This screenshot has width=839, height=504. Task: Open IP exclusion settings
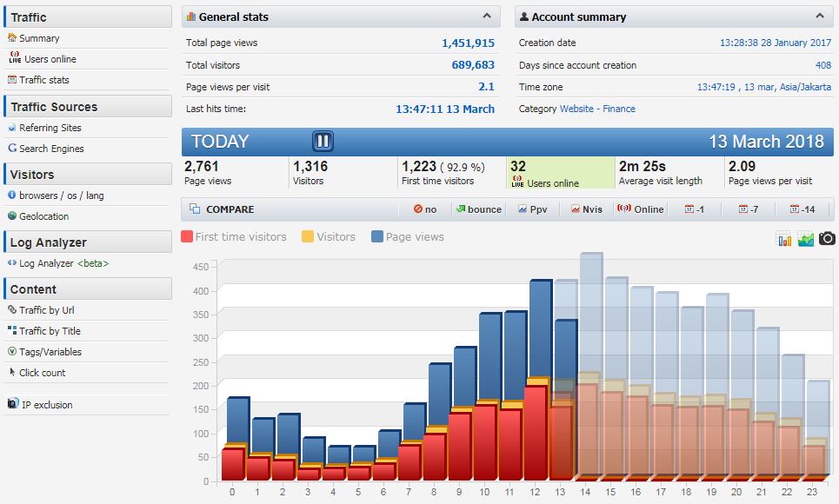pos(46,405)
